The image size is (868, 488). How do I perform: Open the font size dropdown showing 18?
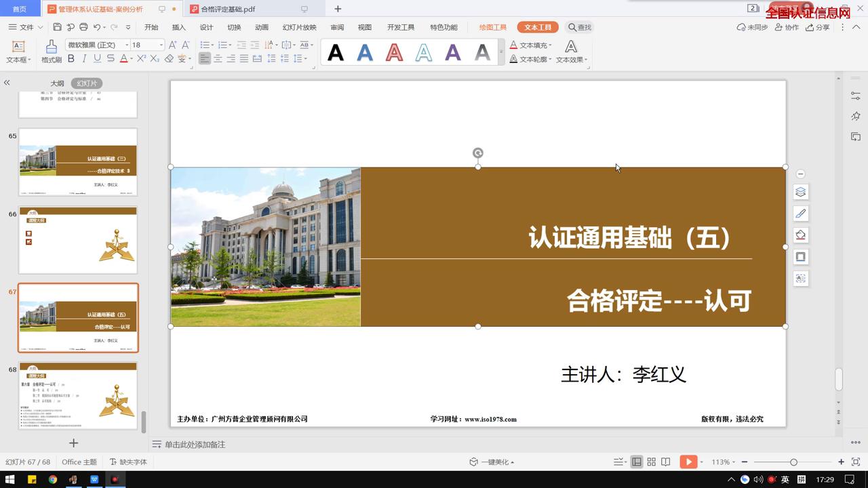[x=161, y=45]
